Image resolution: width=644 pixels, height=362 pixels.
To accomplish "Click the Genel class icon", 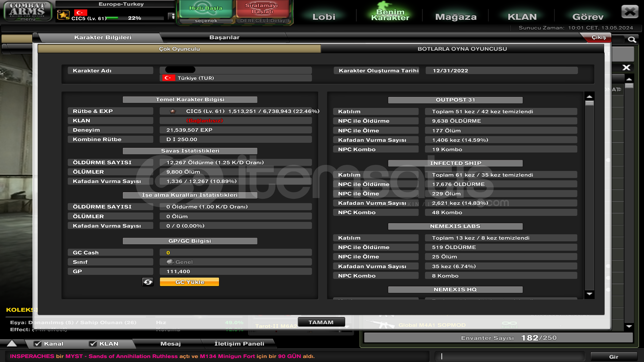I will pos(170,262).
